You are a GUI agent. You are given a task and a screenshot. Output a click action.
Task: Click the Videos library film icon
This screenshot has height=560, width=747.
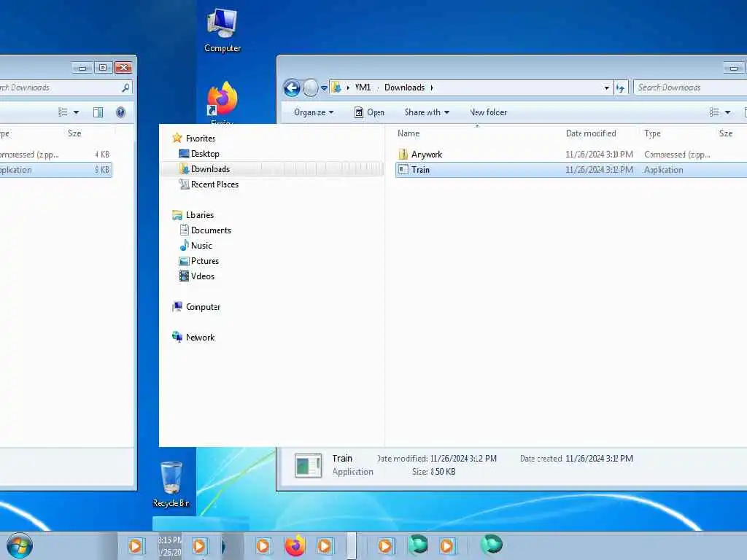184,276
